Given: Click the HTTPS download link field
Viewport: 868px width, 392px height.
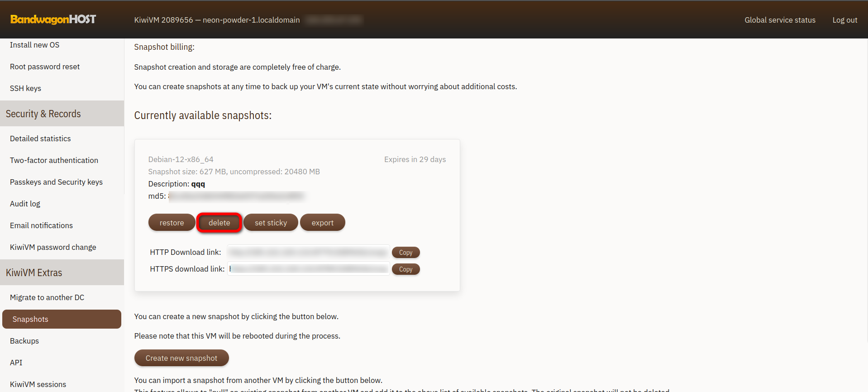Looking at the screenshot, I should point(308,269).
